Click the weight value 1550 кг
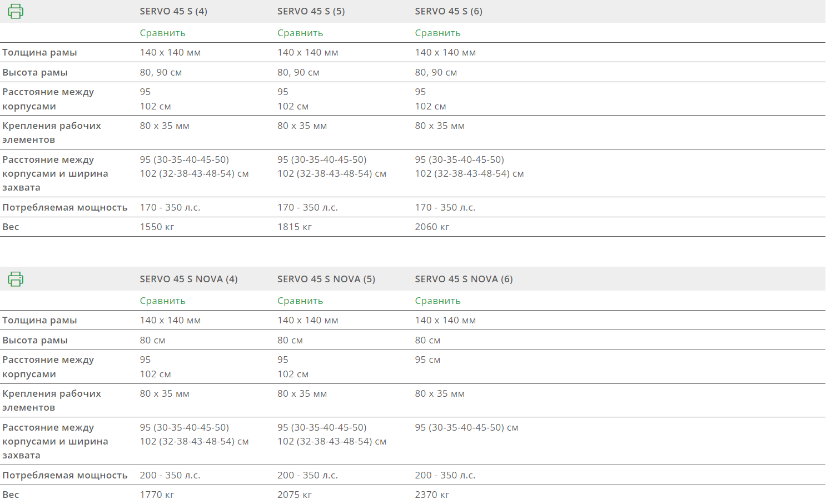This screenshot has width=826, height=504. (x=157, y=227)
